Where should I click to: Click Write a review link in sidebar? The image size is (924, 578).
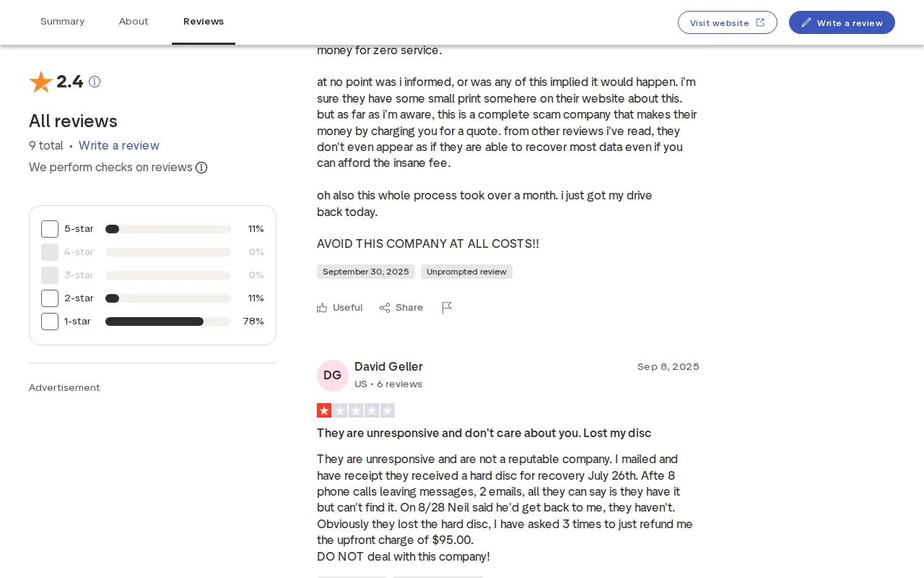[x=119, y=145]
